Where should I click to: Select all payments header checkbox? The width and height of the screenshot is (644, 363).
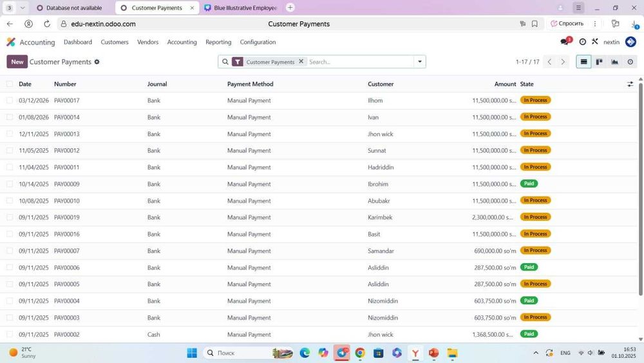coord(10,84)
